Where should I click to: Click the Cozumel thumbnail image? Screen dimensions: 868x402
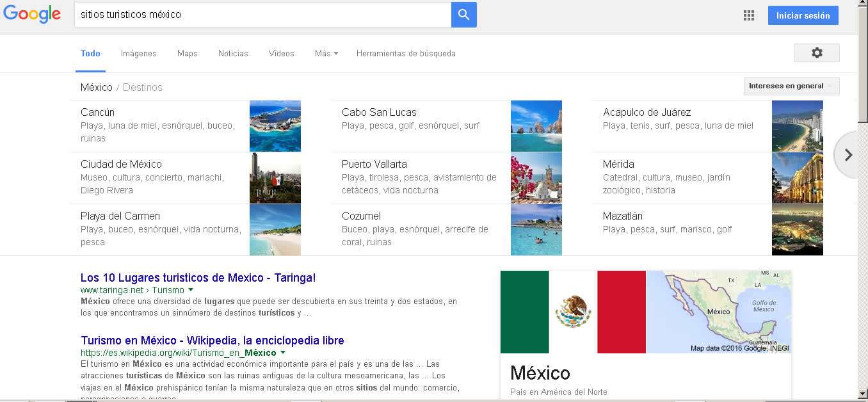pos(536,230)
